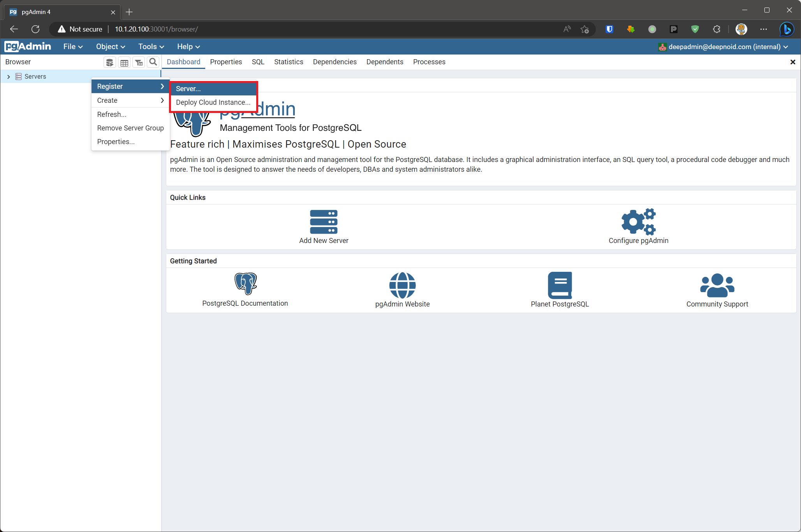Click the Community Support link text
Image resolution: width=801 pixels, height=532 pixels.
pyautogui.click(x=717, y=304)
